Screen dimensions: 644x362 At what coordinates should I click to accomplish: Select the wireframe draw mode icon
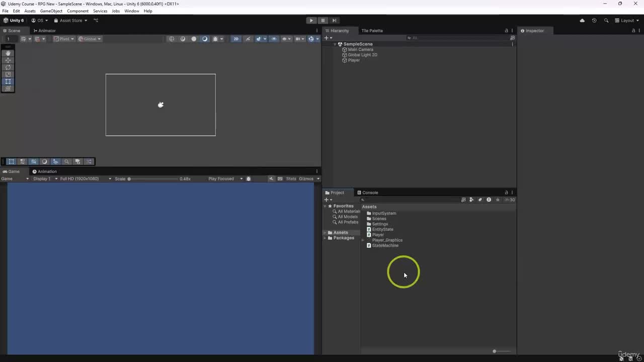pos(172,39)
